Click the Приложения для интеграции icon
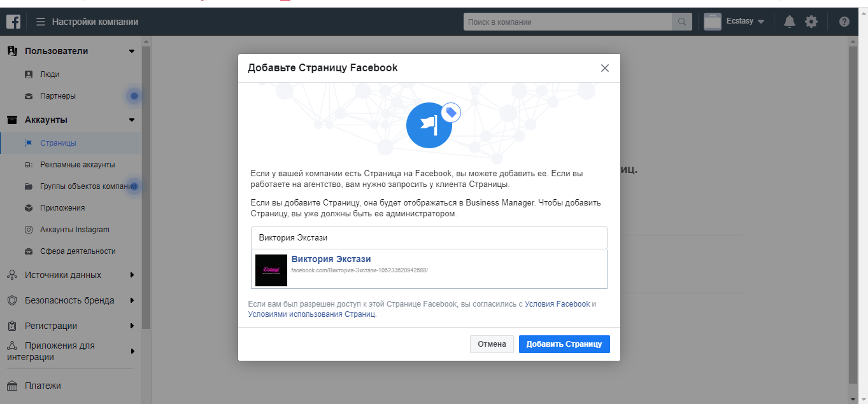This screenshot has width=868, height=404. click(x=11, y=345)
